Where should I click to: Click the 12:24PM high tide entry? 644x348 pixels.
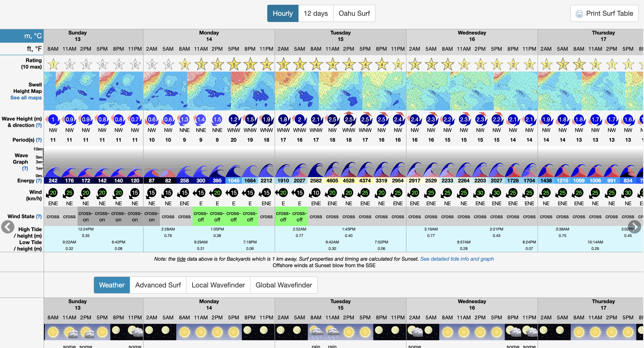point(86,229)
